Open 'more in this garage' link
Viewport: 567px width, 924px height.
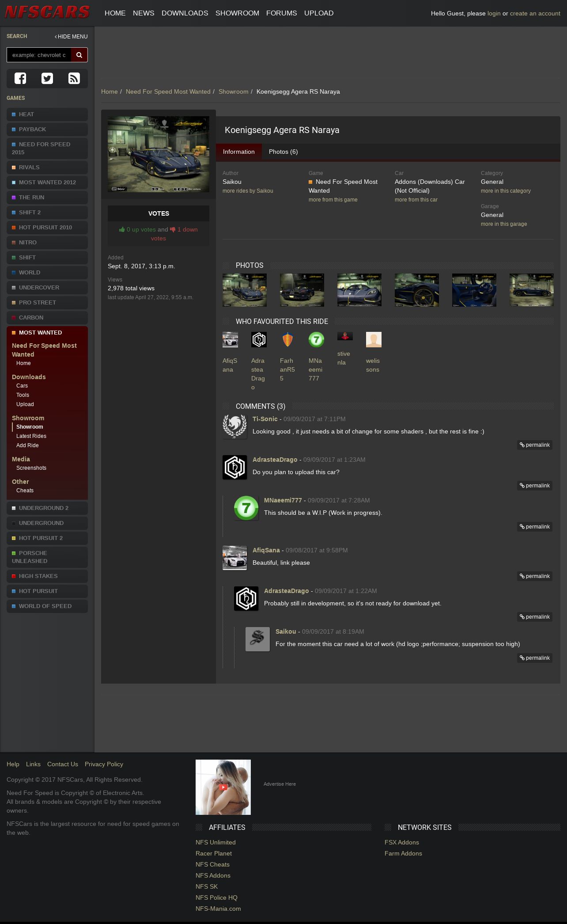point(504,224)
